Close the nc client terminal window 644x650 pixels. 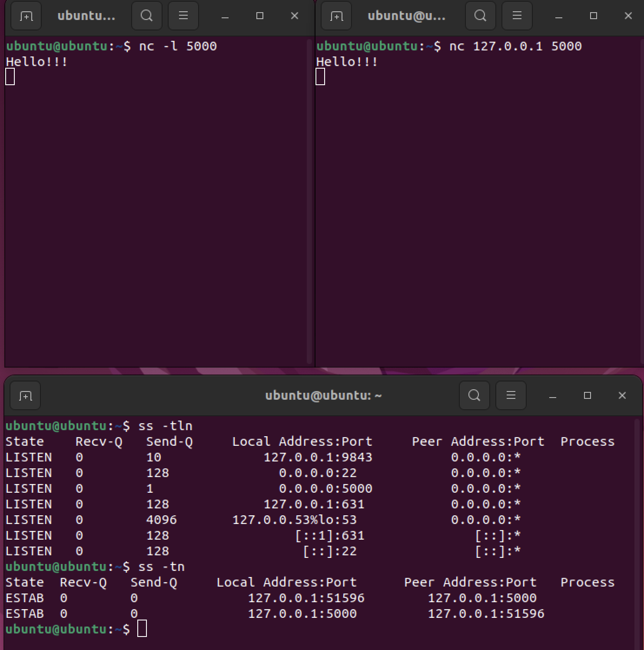pyautogui.click(x=628, y=16)
